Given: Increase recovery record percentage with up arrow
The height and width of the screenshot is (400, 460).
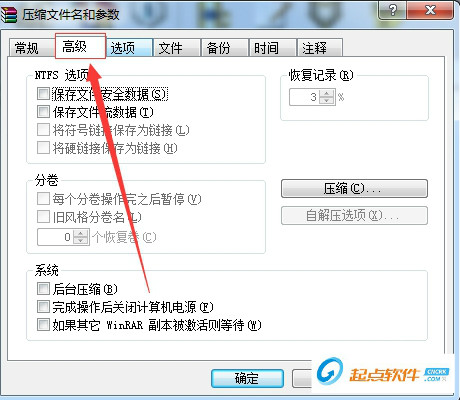Looking at the screenshot, I should (x=327, y=93).
